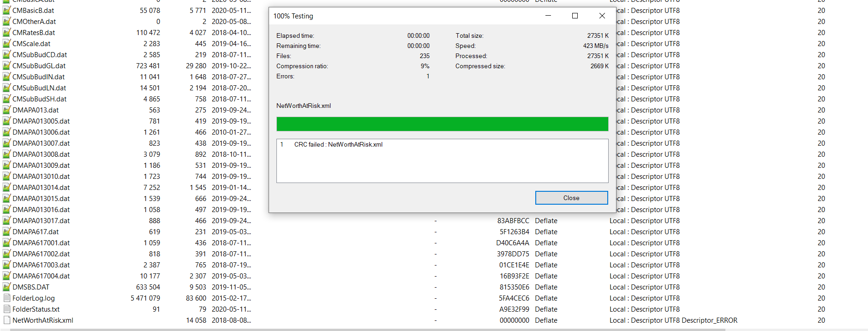Click the Descriptor_ERROR text in the last row

709,320
